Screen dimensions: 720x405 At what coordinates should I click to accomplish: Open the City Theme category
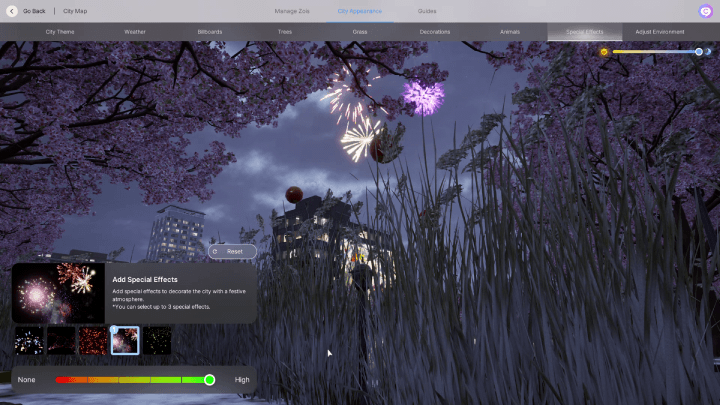(x=60, y=32)
